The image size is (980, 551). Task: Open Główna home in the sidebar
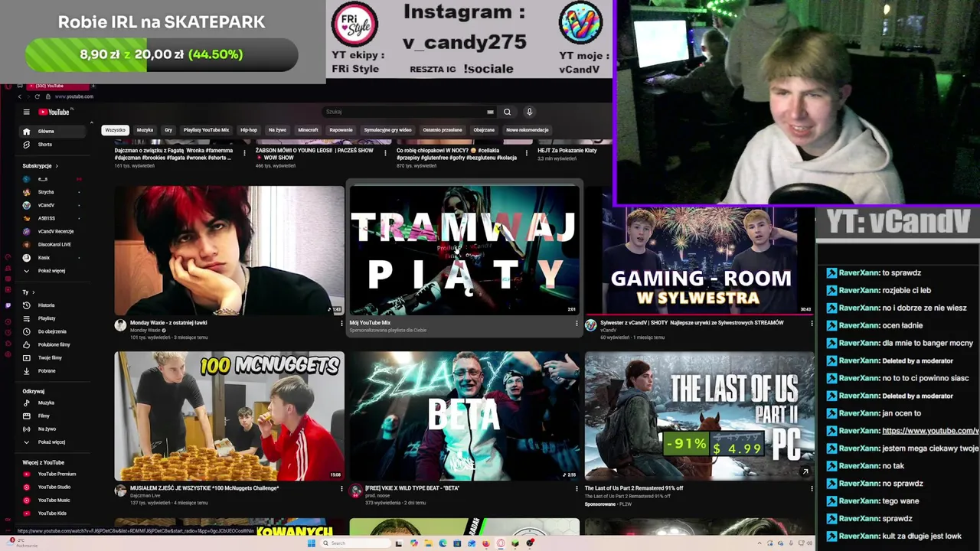tap(54, 131)
